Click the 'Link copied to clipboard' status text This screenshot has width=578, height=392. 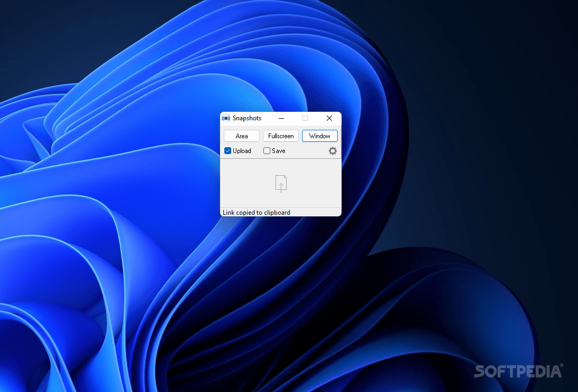[257, 213]
